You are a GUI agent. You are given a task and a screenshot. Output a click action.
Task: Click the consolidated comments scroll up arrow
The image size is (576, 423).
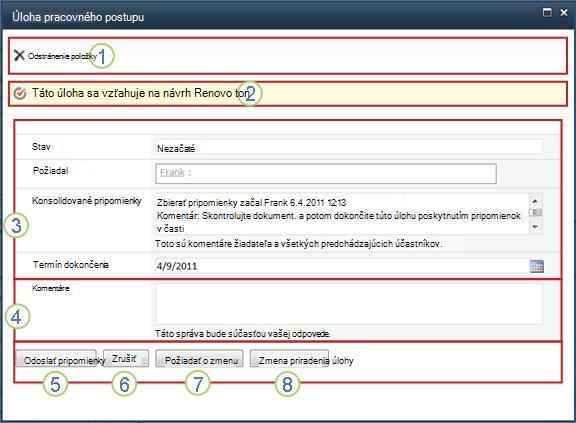(x=535, y=201)
